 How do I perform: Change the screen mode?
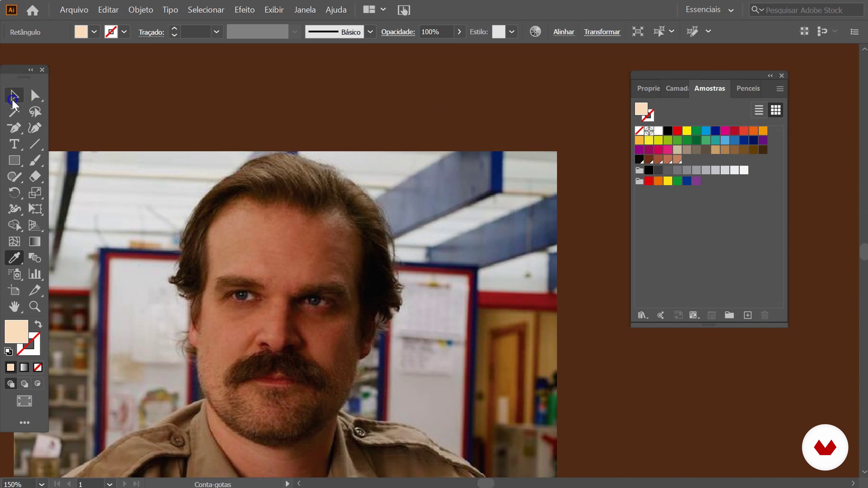click(24, 401)
